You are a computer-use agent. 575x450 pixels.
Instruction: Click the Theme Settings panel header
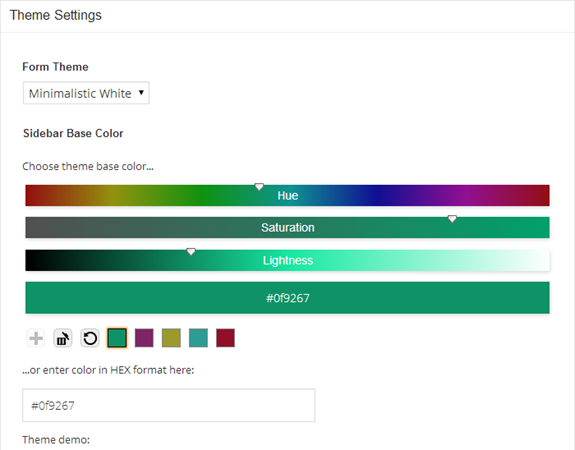point(288,16)
